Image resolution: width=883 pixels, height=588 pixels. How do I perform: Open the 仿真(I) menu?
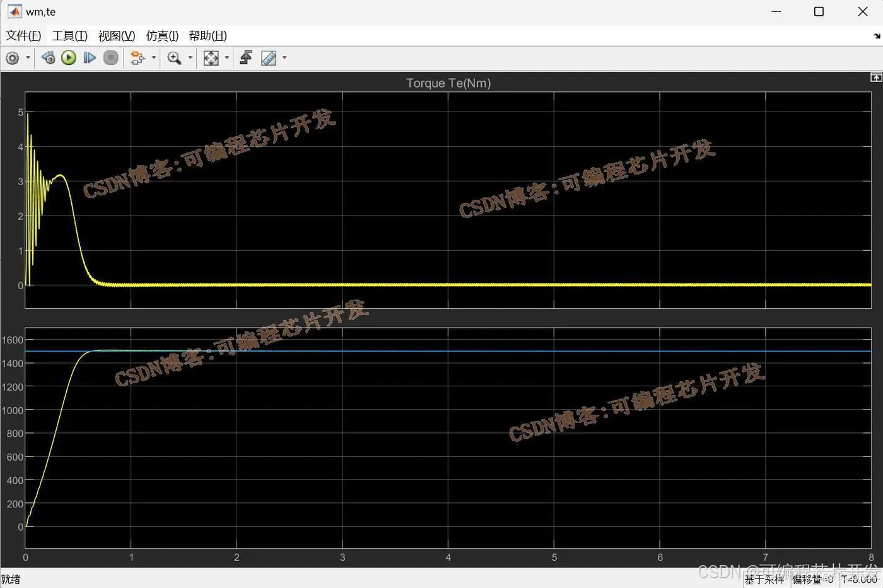pyautogui.click(x=162, y=36)
